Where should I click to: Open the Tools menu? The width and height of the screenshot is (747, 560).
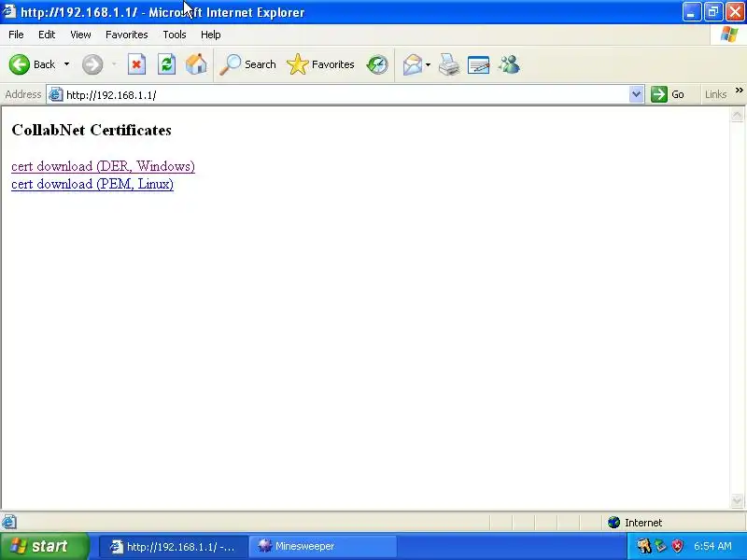coord(175,35)
